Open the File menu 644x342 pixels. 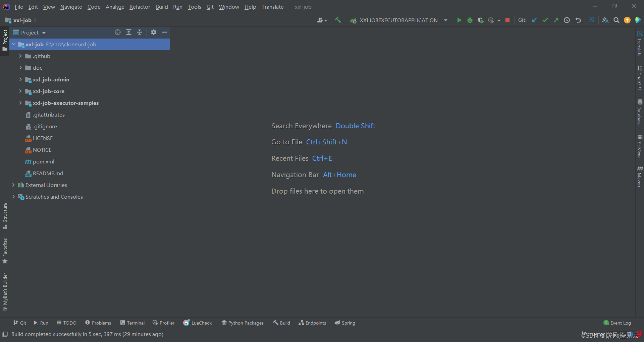tap(19, 7)
